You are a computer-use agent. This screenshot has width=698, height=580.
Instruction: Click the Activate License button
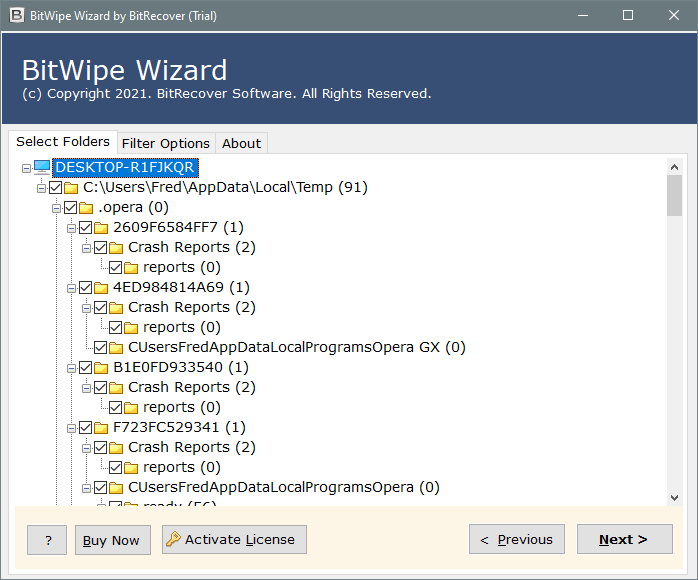(x=234, y=539)
